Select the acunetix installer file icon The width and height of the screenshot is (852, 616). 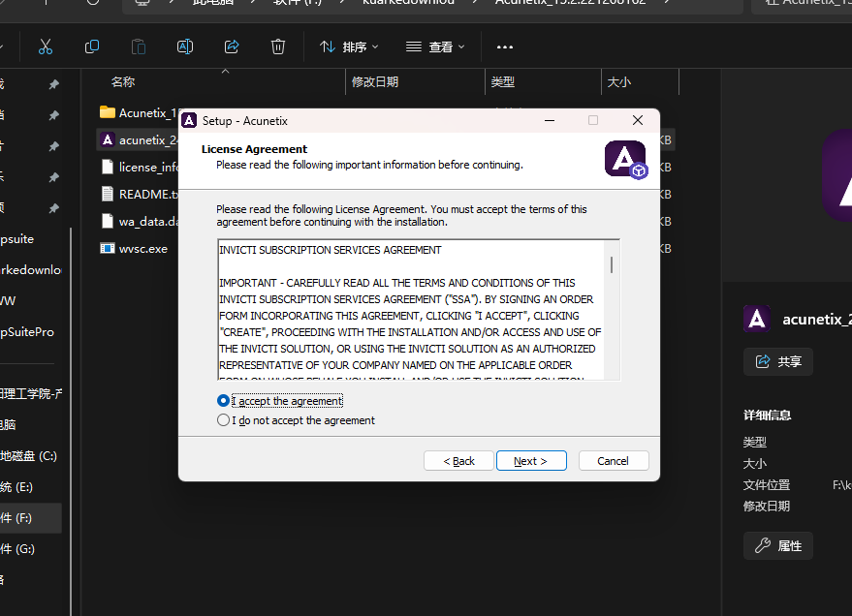coord(108,140)
